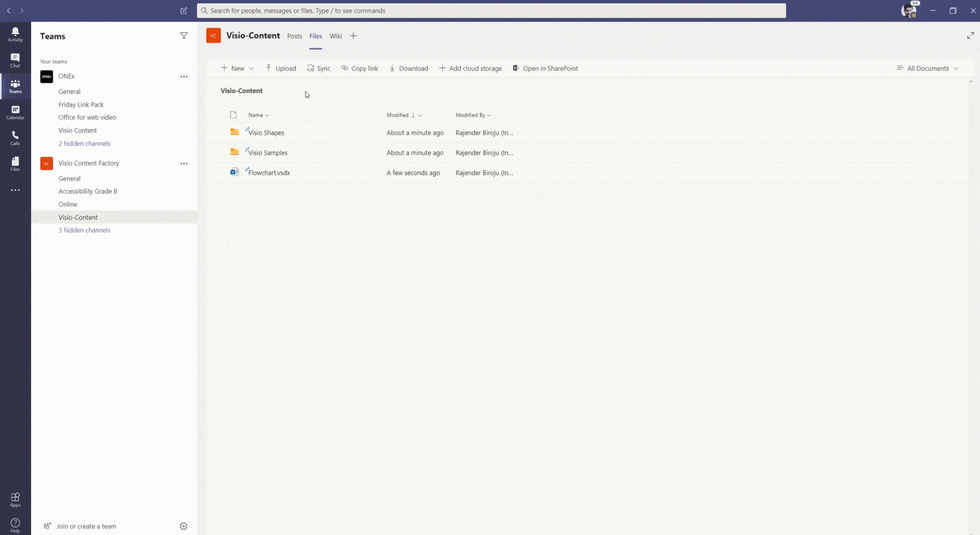Open the Visio Shapes folder name
980x535 pixels.
266,133
